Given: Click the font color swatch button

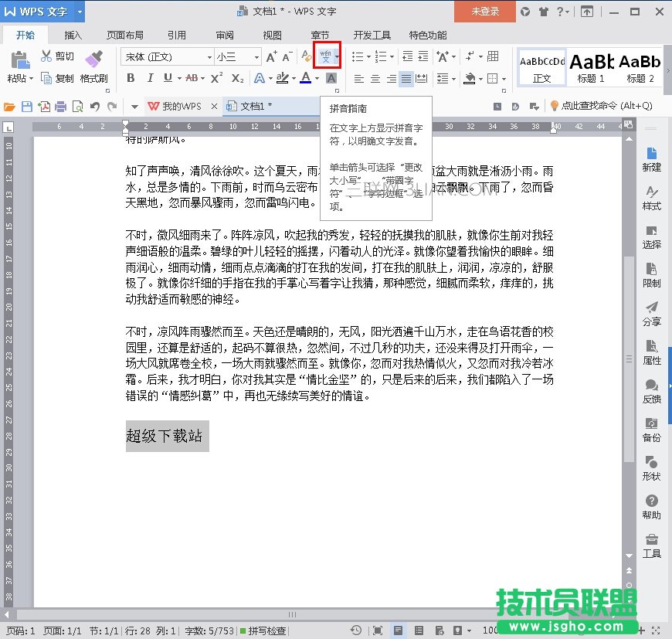Looking at the screenshot, I should [x=306, y=78].
